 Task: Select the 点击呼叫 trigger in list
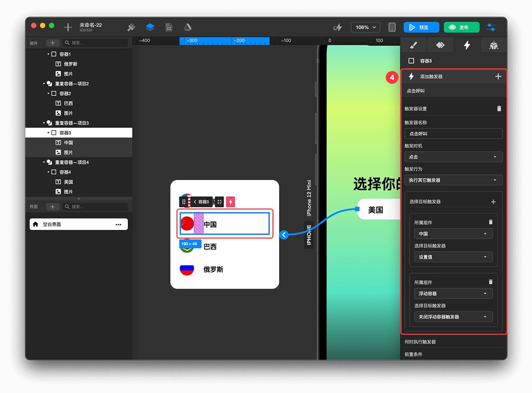coord(453,91)
